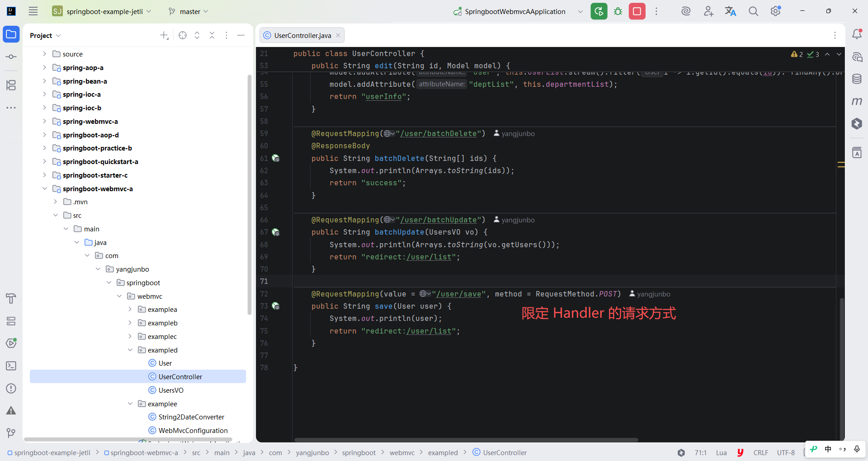Collapse the springboot-webmvc-a module
The height and width of the screenshot is (461, 868).
coord(44,188)
